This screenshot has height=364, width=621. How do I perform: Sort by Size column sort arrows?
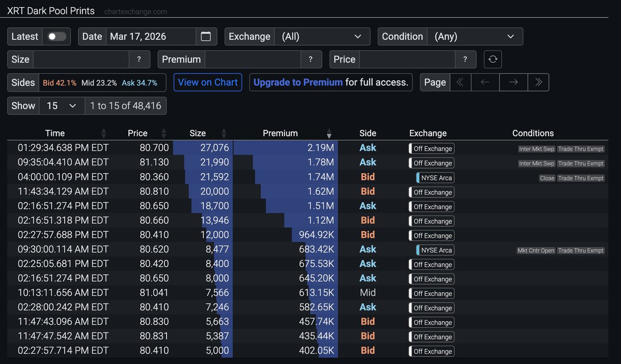pos(224,133)
